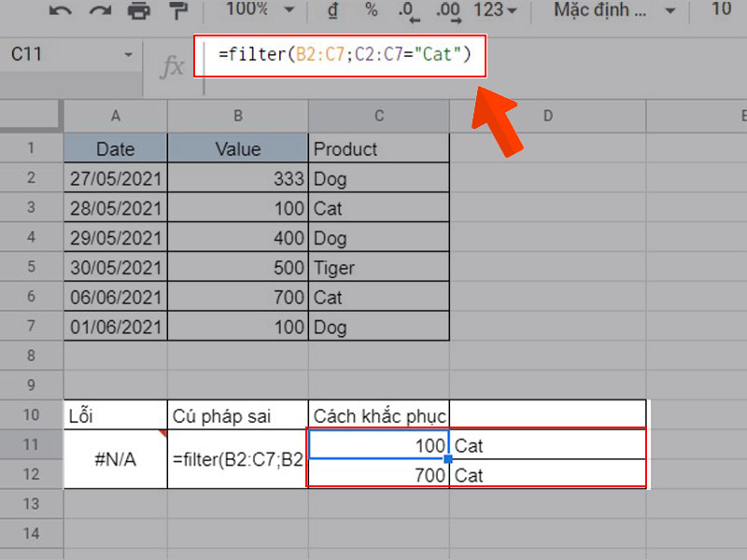Select row 14 header
Image resolution: width=747 pixels, height=560 pixels.
[x=31, y=533]
